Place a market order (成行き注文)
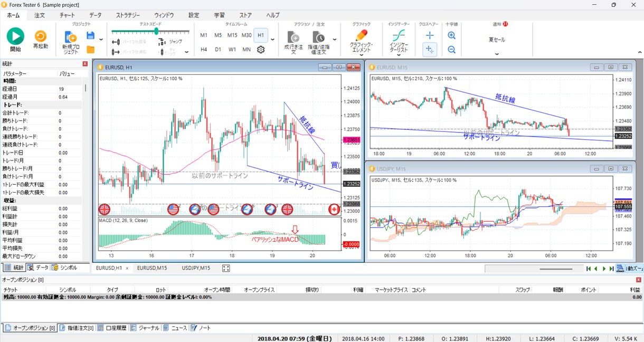The image size is (644, 342). [x=293, y=42]
